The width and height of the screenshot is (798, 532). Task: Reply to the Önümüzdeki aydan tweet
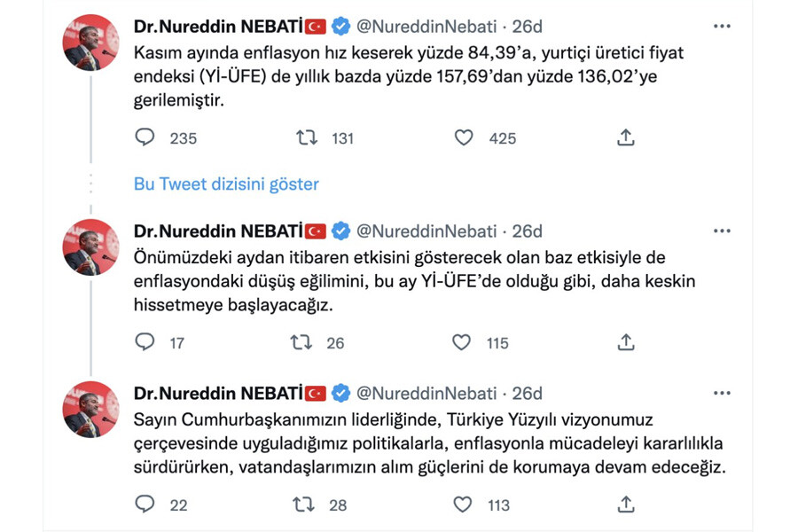coord(145,342)
